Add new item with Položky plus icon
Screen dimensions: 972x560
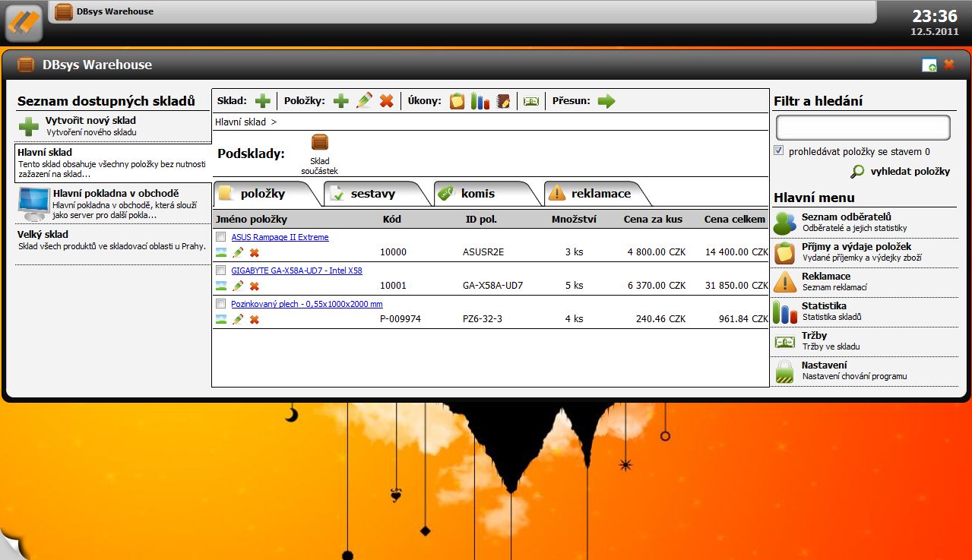(x=341, y=101)
